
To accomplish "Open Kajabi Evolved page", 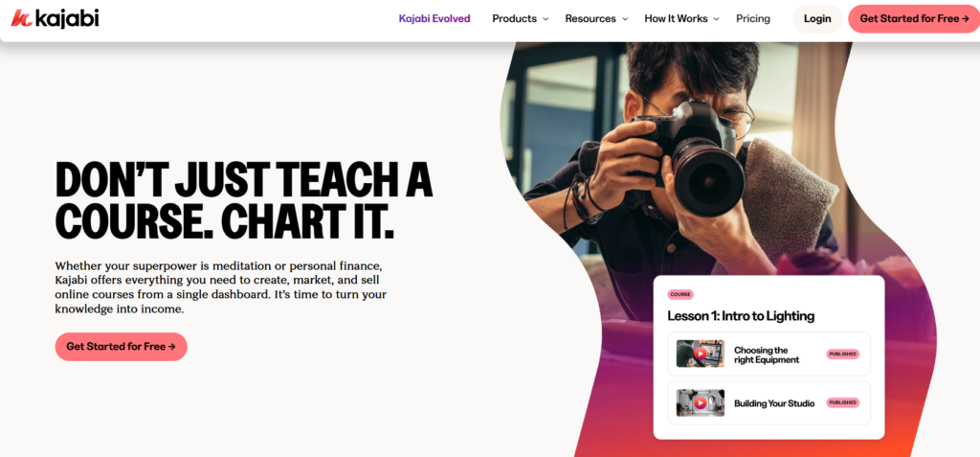I will pos(434,19).
